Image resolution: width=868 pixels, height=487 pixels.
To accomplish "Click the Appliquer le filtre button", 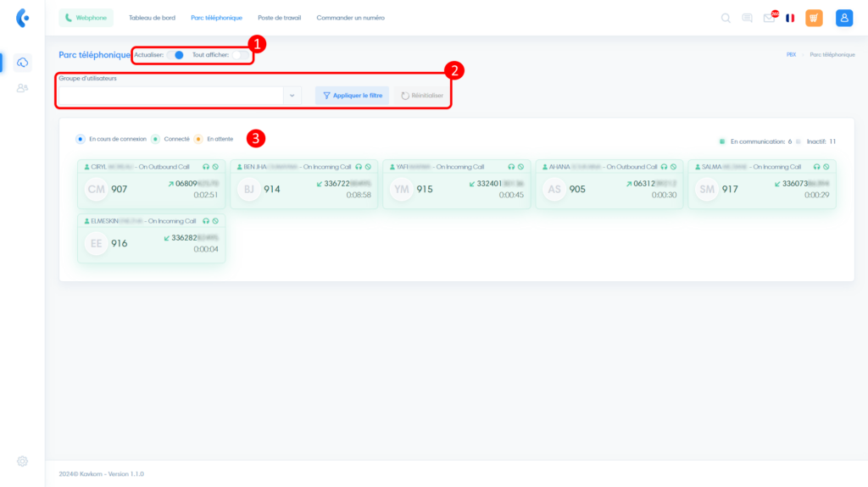I will pos(352,96).
